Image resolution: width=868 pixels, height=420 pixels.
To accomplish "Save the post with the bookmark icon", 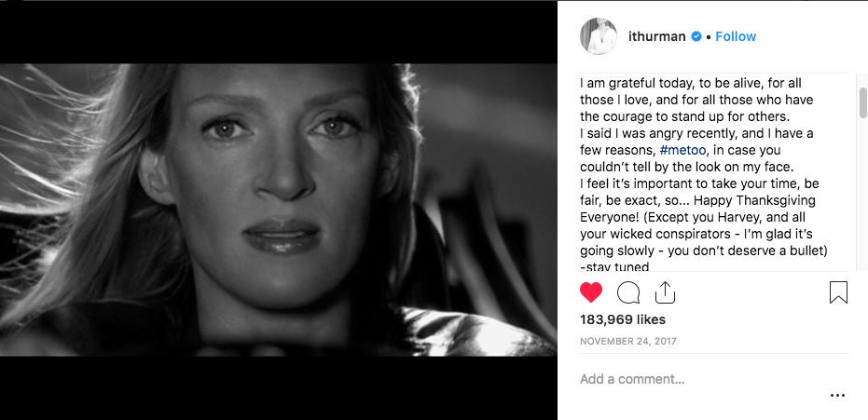I will coord(838,292).
